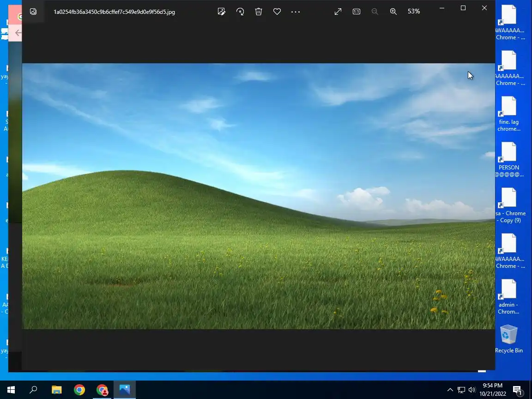Open the See more ellipsis menu
The height and width of the screenshot is (399, 532).
click(x=296, y=12)
